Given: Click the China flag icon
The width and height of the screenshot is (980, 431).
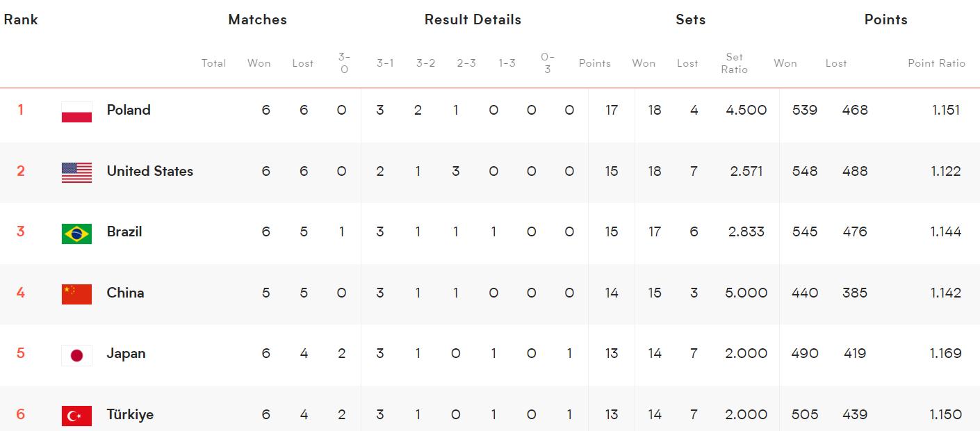Looking at the screenshot, I should pos(76,294).
